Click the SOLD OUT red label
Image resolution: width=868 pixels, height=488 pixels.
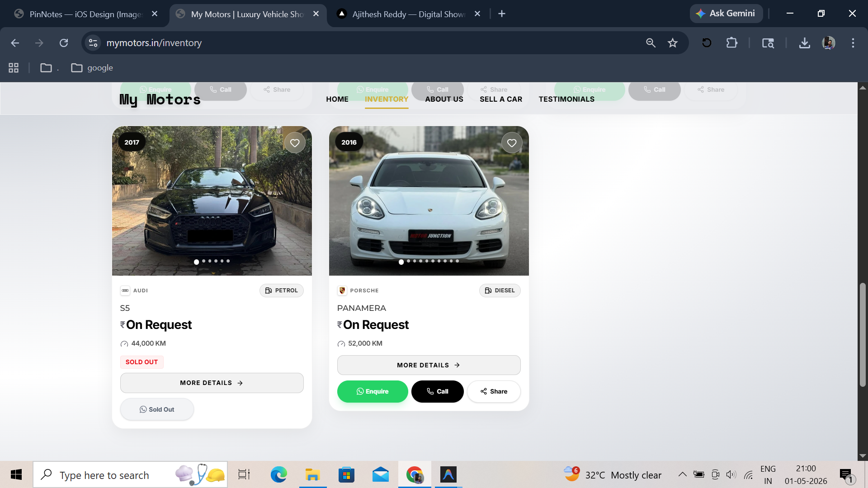click(x=142, y=362)
